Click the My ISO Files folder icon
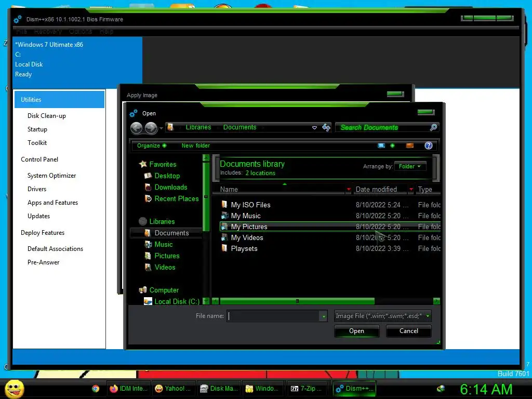532x399 pixels. (224, 204)
